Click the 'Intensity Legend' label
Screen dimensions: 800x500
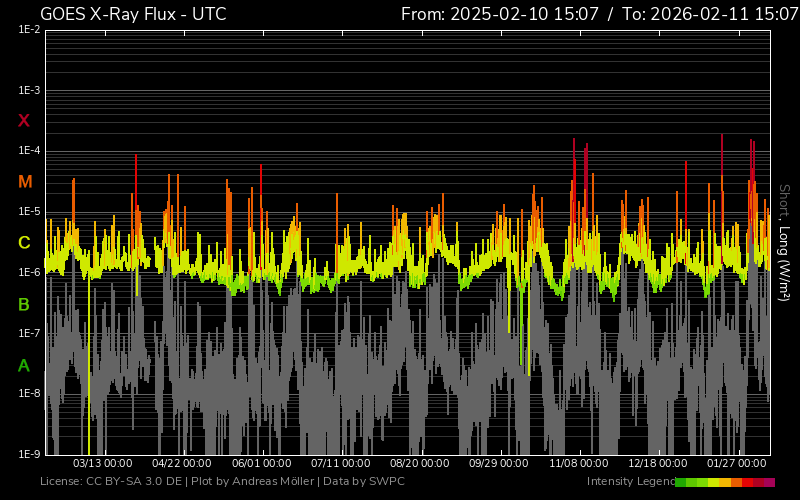pos(631,481)
